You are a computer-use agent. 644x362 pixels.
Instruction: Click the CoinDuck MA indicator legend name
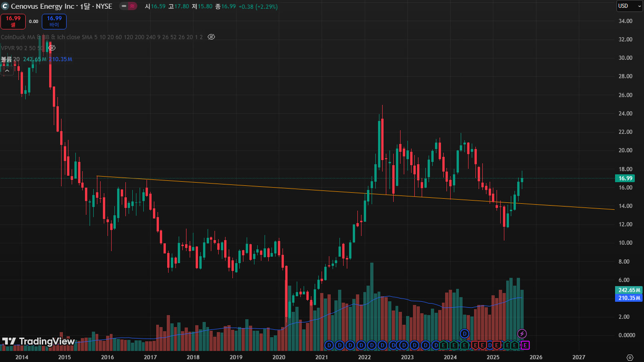[102, 37]
